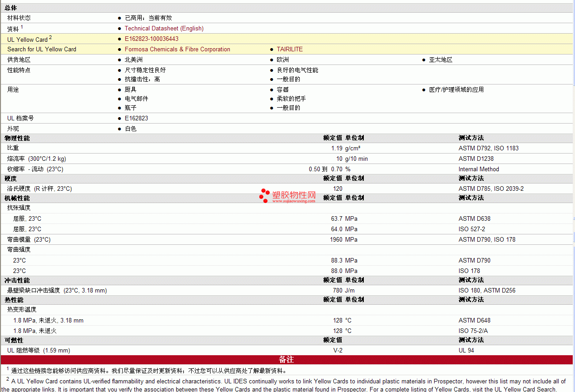Image resolution: width=575 pixels, height=392 pixels.
Task: Select the '64.0 MPa' yield strength value
Action: tap(344, 229)
